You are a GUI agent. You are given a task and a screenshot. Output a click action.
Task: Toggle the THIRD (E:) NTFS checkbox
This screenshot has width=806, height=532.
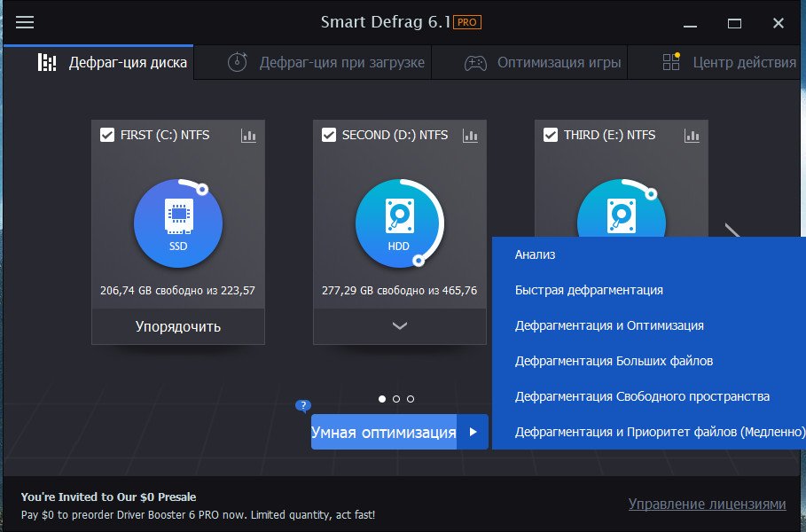coord(551,135)
